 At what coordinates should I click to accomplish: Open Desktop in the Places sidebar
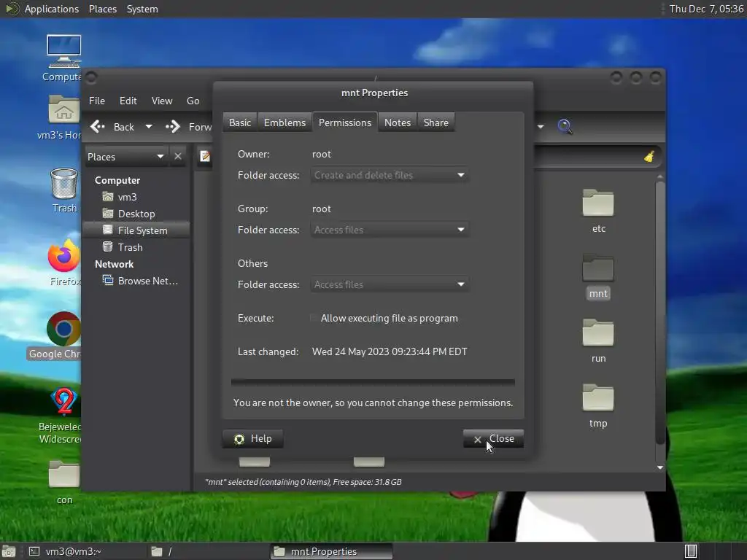135,214
